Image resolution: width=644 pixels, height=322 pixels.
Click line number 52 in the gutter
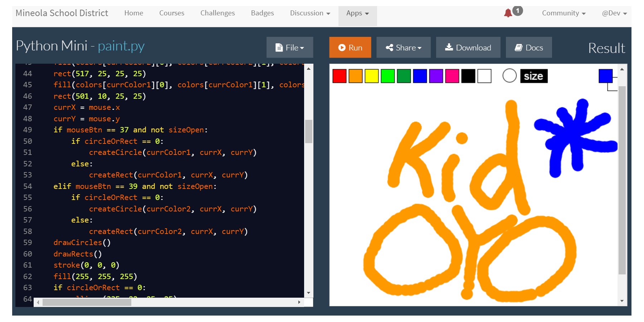tap(28, 164)
